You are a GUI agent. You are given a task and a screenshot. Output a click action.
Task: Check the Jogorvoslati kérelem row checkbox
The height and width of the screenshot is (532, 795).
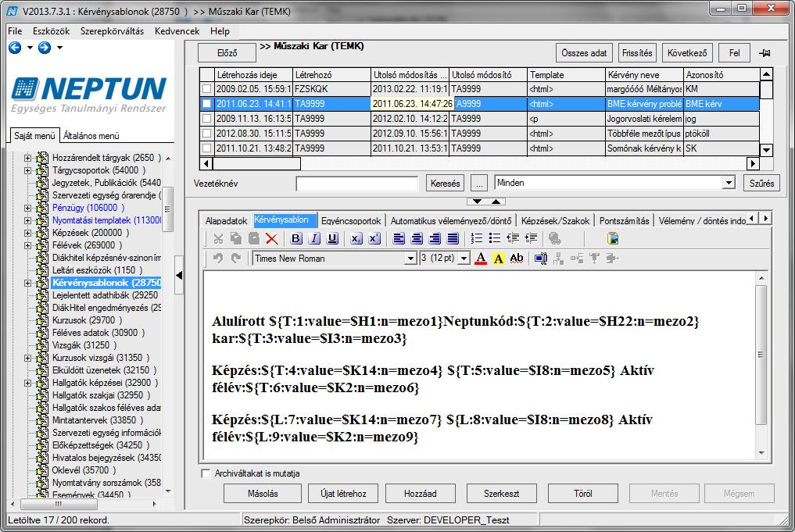tap(207, 119)
